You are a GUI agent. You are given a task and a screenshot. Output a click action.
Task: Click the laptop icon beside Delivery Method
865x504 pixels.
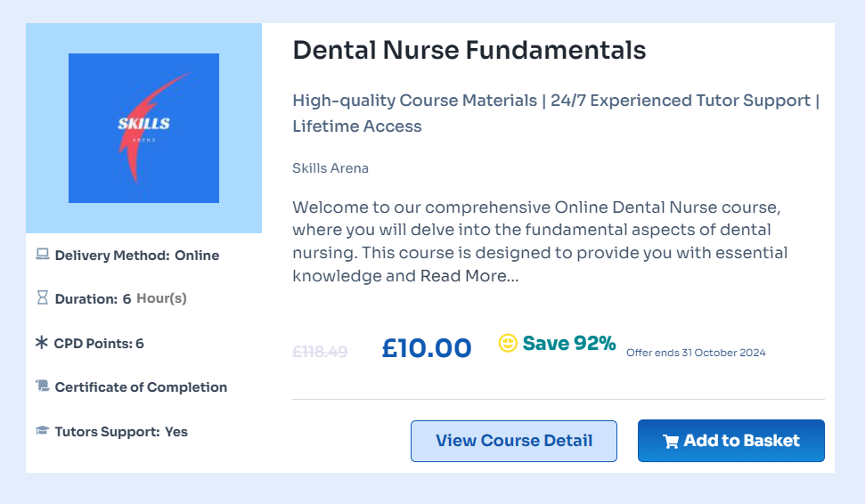tap(42, 255)
